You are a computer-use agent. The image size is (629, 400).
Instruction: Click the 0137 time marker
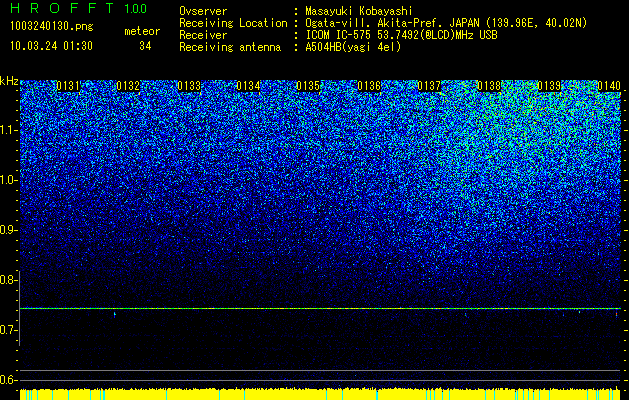coord(429,86)
